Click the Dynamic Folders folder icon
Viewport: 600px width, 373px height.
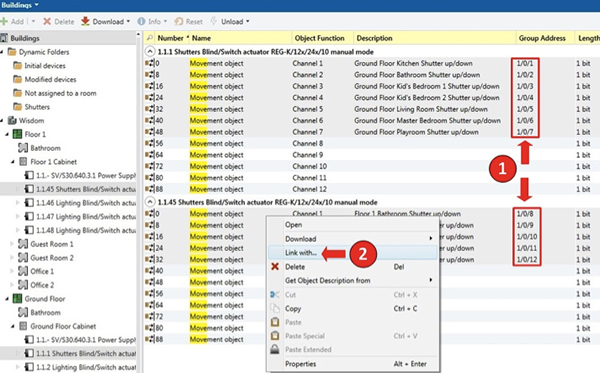pyautogui.click(x=12, y=52)
